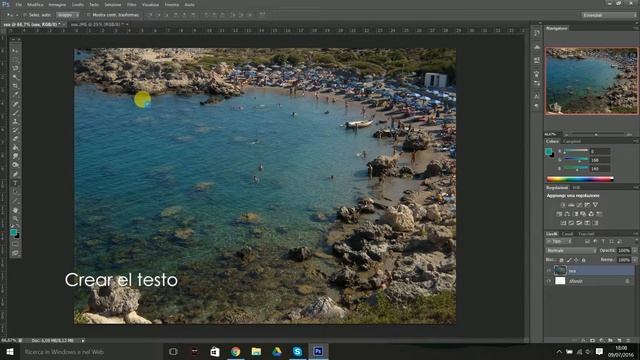Select the Hand tool
This screenshot has width=640, height=360.
[x=15, y=210]
